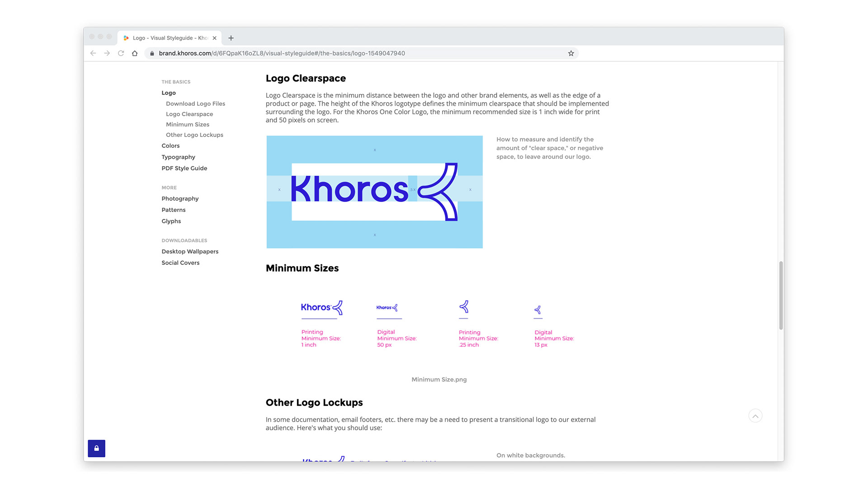Screen dimensions: 868x488
Task: Bookmark page with the star icon
Action: pos(571,53)
